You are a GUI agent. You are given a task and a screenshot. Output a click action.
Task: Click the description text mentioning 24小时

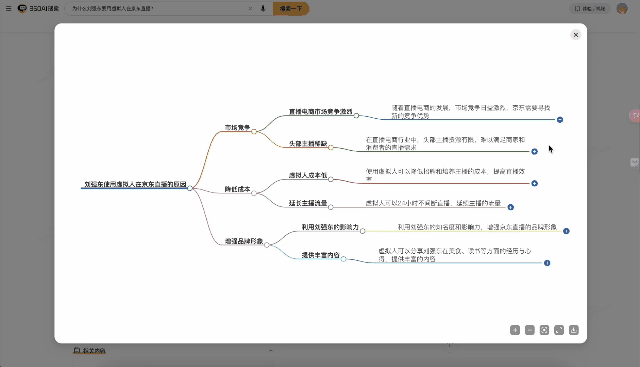pyautogui.click(x=433, y=203)
